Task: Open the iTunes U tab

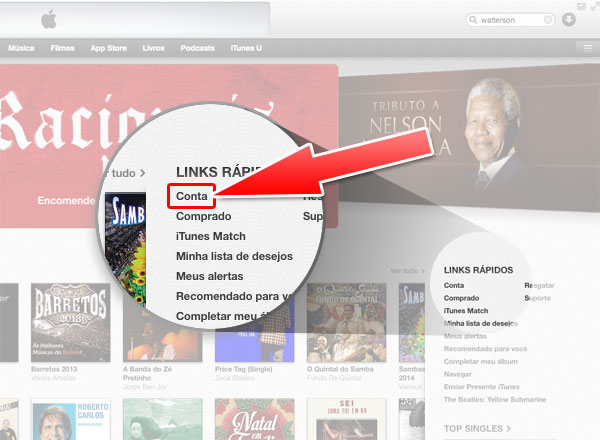Action: pyautogui.click(x=246, y=48)
